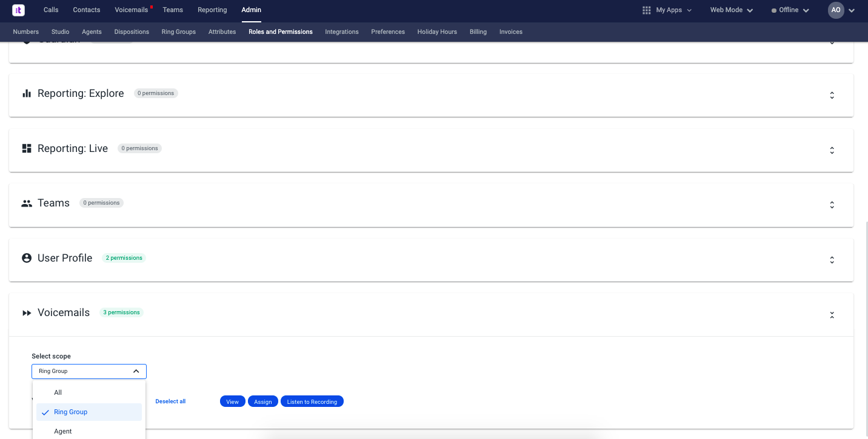Expand the User Profile section
868x439 pixels.
pos(832,260)
